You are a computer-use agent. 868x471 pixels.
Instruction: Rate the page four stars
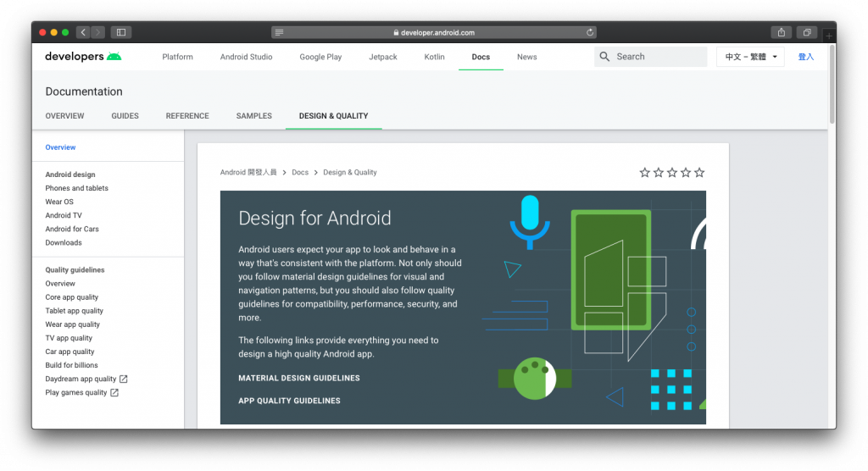click(x=686, y=173)
